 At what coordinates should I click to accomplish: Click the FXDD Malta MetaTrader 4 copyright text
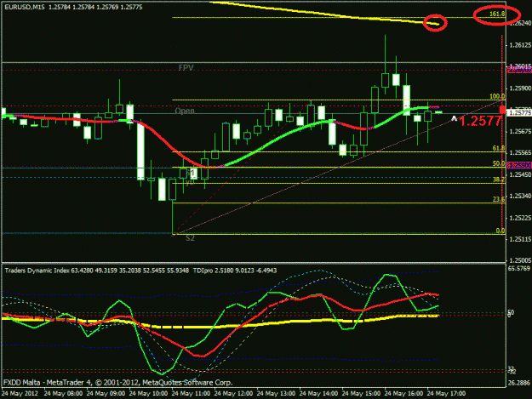[x=118, y=382]
